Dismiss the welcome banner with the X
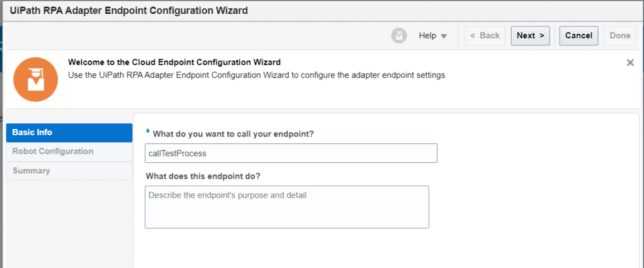This screenshot has width=644, height=268. coord(630,62)
